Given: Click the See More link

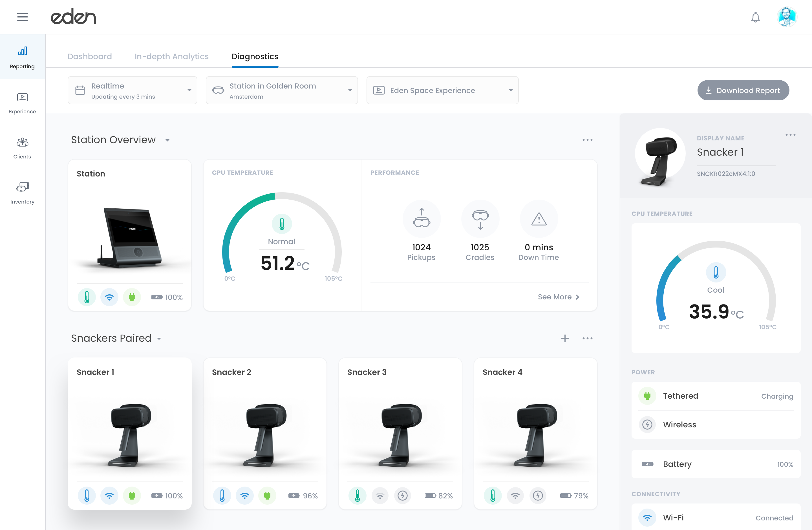Looking at the screenshot, I should pyautogui.click(x=559, y=297).
